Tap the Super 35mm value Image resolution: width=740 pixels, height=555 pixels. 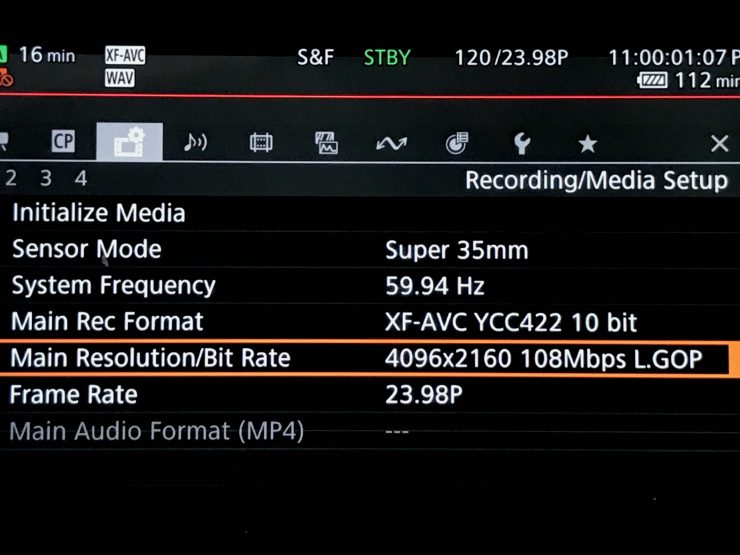[x=456, y=250]
